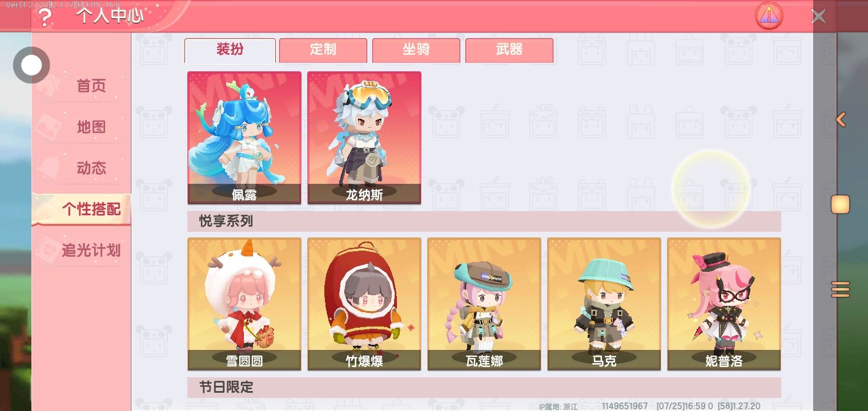Tap the orange square icon on right edge
The height and width of the screenshot is (411, 868).
tap(840, 204)
